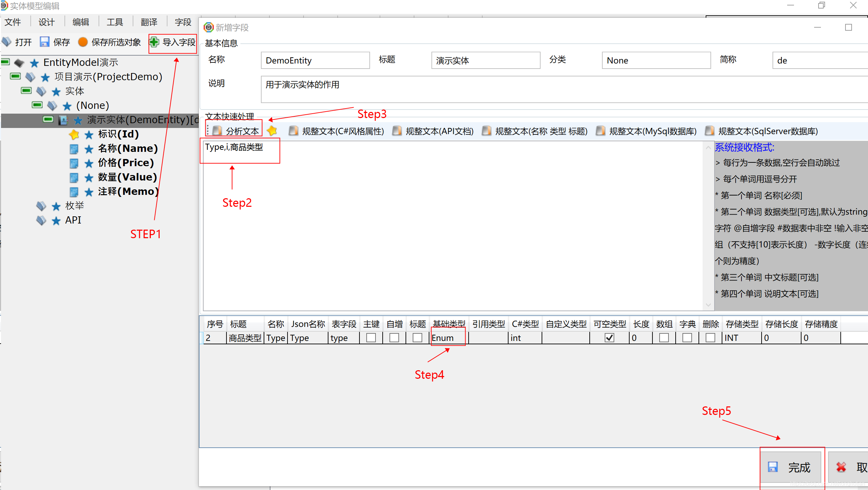
Task: Click the 说明 description text area
Action: coord(564,89)
